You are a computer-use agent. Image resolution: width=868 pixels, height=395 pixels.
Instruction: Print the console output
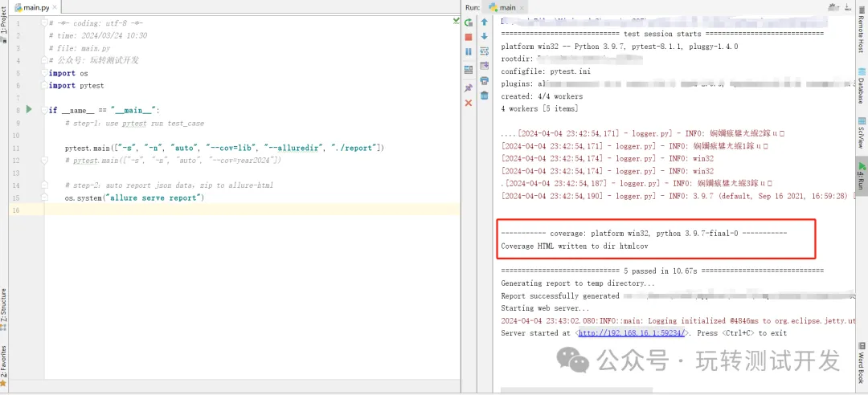[x=485, y=81]
